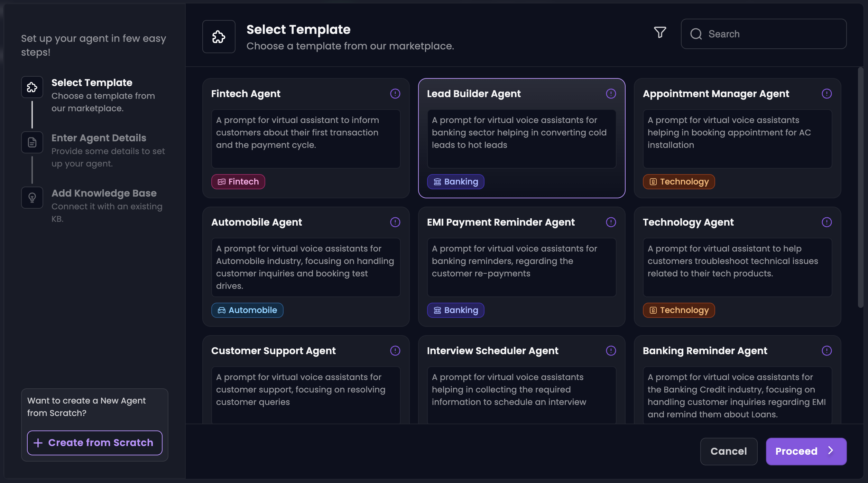
Task: Click the Fintech Agent info icon
Action: click(395, 94)
